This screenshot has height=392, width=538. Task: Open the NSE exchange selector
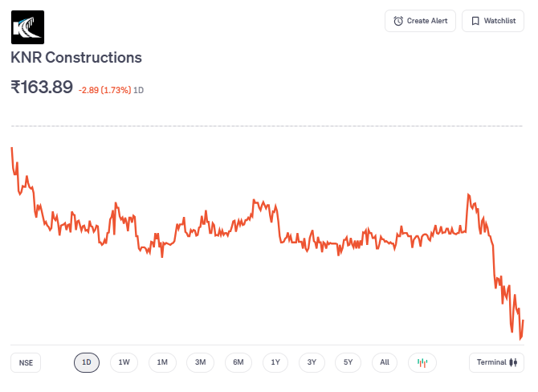pyautogui.click(x=26, y=362)
